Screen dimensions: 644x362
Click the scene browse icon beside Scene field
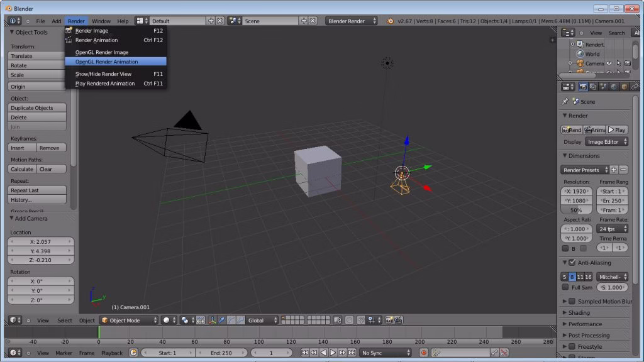[x=235, y=21]
